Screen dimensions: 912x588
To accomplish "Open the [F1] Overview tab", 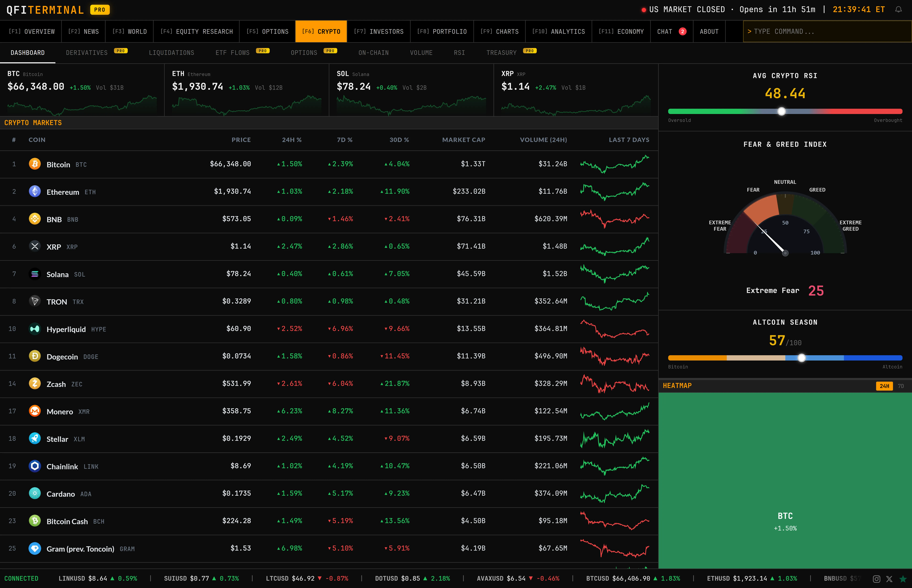I will click(x=32, y=32).
